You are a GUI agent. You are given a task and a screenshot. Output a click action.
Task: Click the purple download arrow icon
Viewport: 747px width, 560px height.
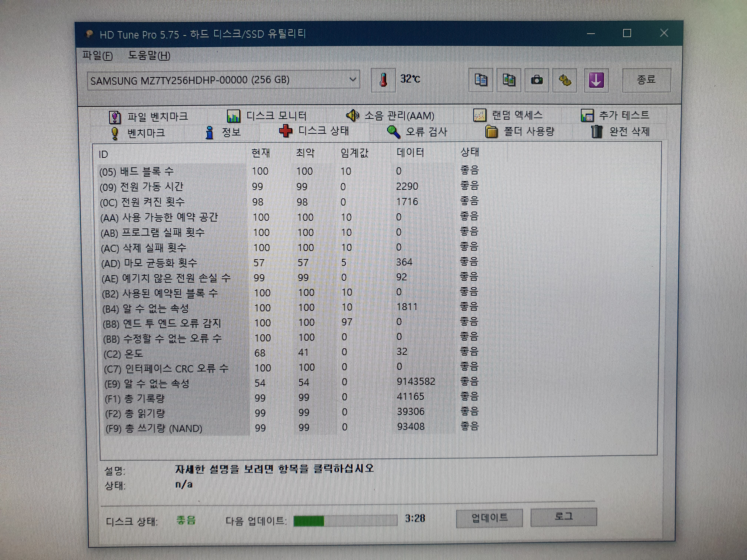(596, 80)
